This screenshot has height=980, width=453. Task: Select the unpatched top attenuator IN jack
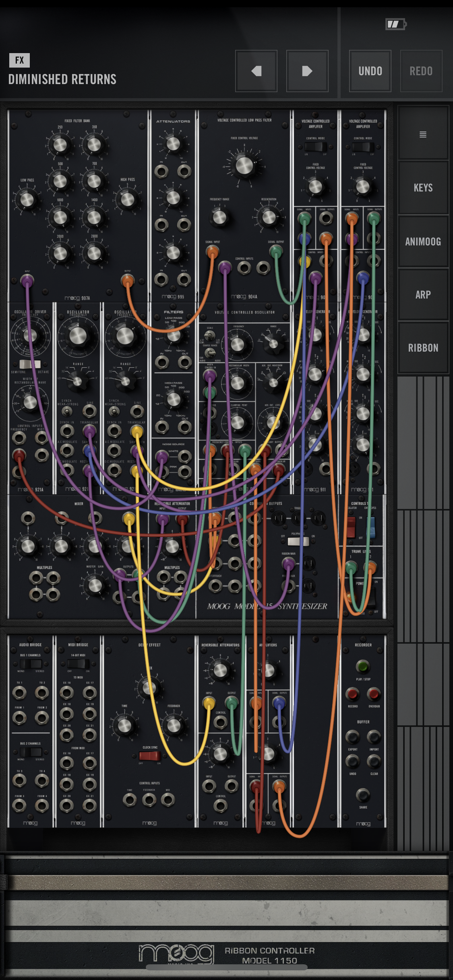161,171
